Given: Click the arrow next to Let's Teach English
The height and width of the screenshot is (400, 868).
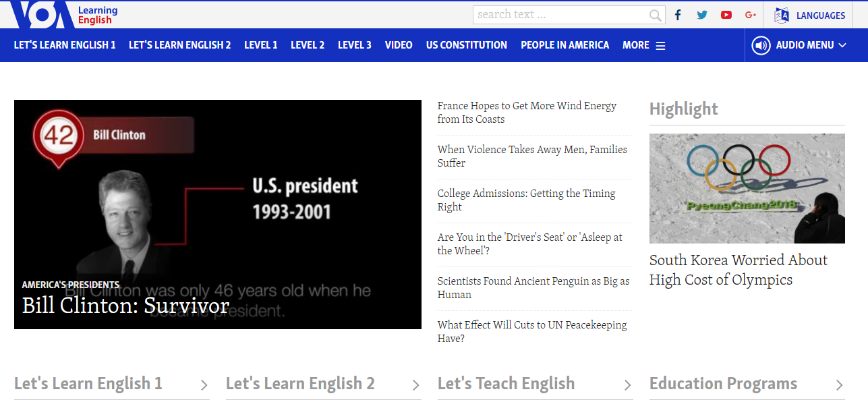Looking at the screenshot, I should click(x=627, y=385).
